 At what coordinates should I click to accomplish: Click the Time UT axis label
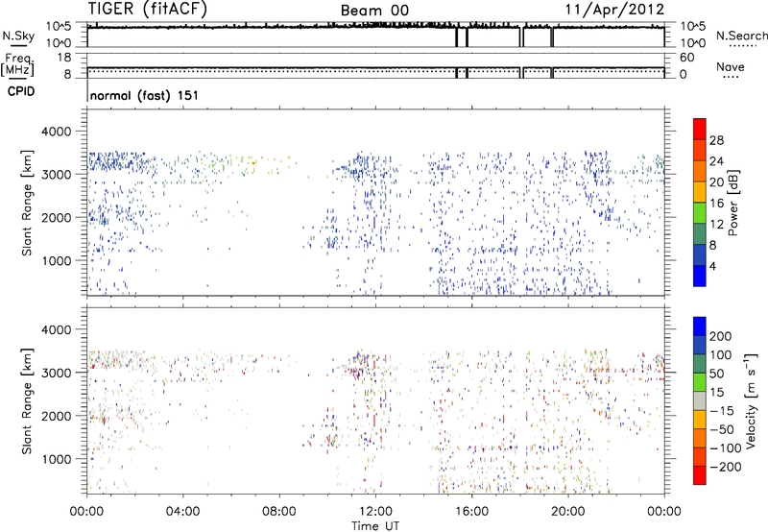[375, 526]
